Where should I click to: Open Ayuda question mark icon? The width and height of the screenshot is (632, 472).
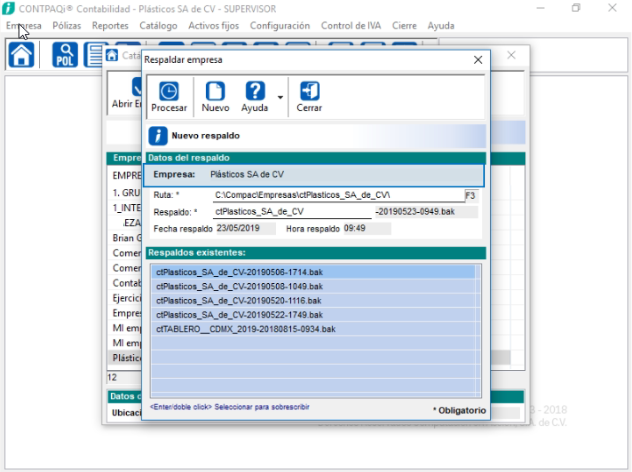255,91
